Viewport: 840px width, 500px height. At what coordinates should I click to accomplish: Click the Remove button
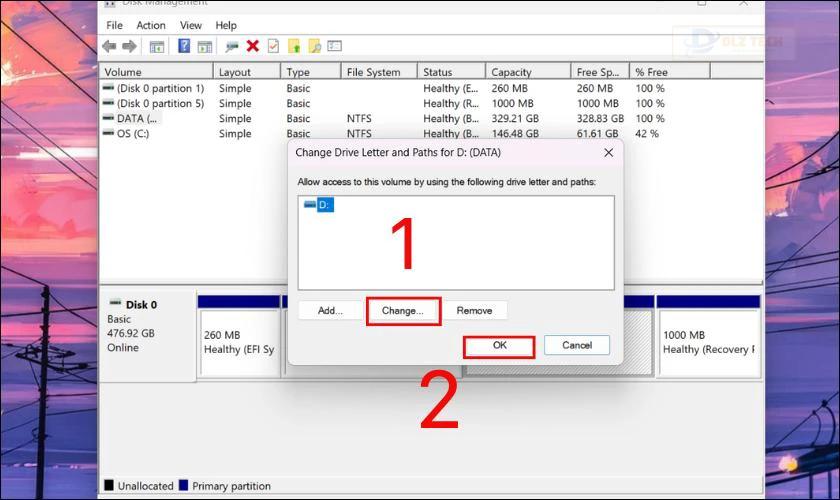coord(474,310)
